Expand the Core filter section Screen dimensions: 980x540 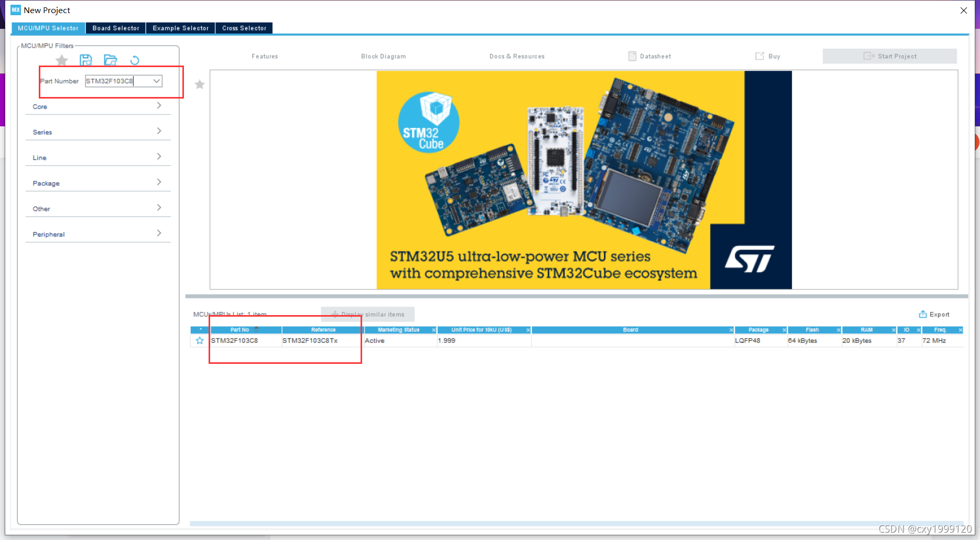pyautogui.click(x=98, y=106)
